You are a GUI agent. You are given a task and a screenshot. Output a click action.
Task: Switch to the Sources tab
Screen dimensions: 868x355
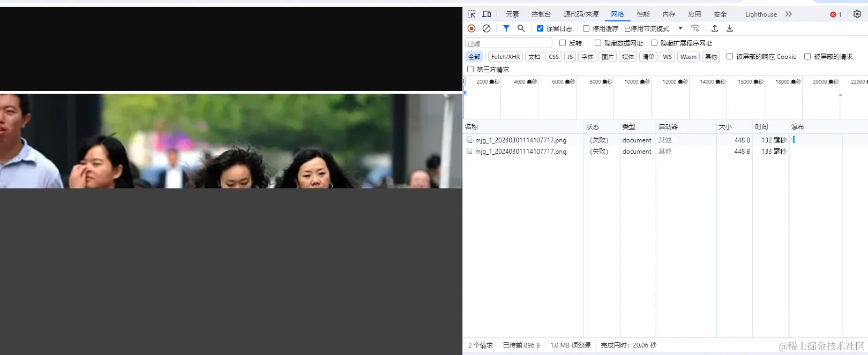(x=581, y=14)
